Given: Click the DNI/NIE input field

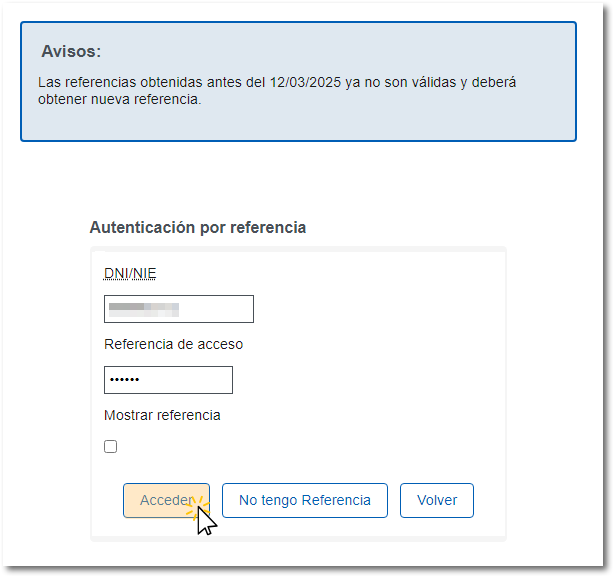Looking at the screenshot, I should pos(215,309).
